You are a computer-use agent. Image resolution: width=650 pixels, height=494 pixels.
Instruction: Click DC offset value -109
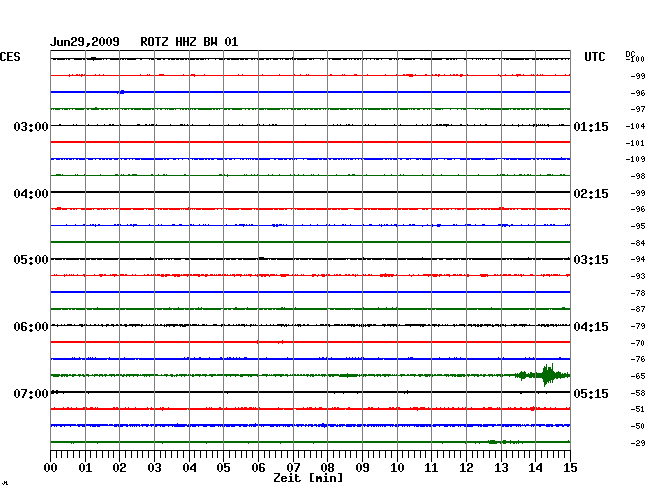(635, 159)
